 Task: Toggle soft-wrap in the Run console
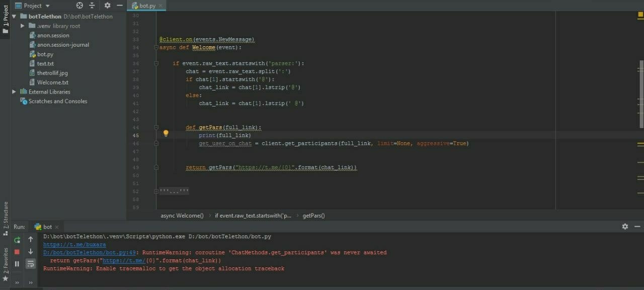click(31, 263)
